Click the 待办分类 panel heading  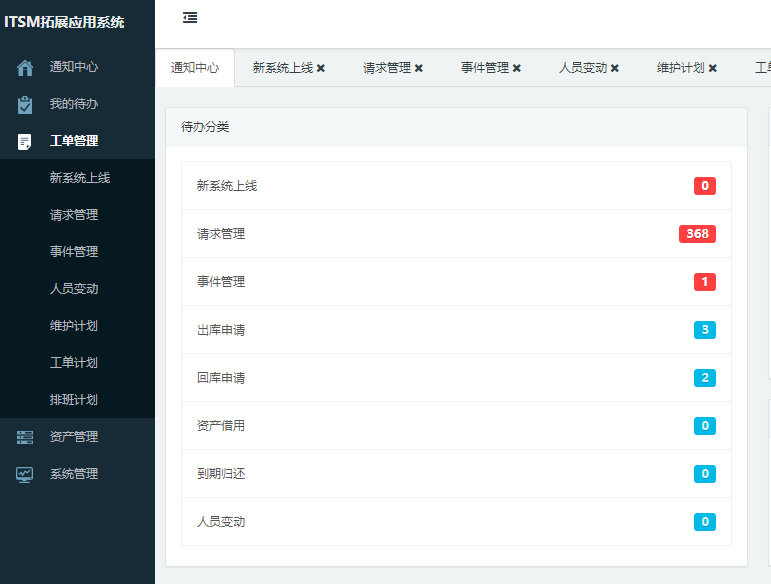[205, 127]
